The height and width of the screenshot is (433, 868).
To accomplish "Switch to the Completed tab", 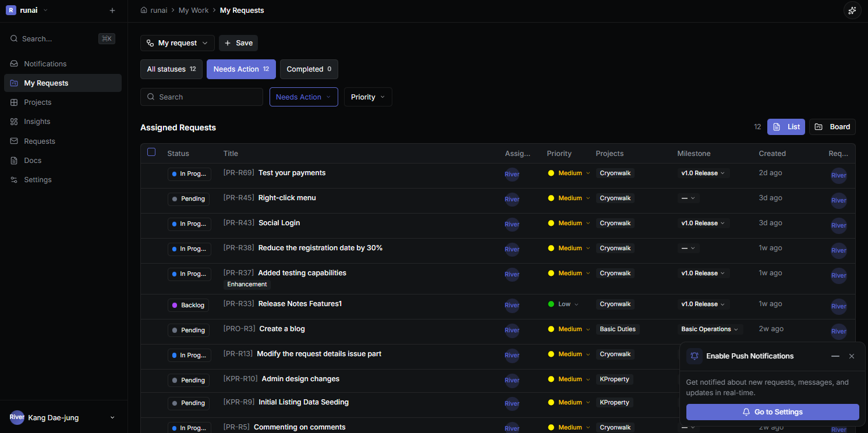I will coord(309,69).
